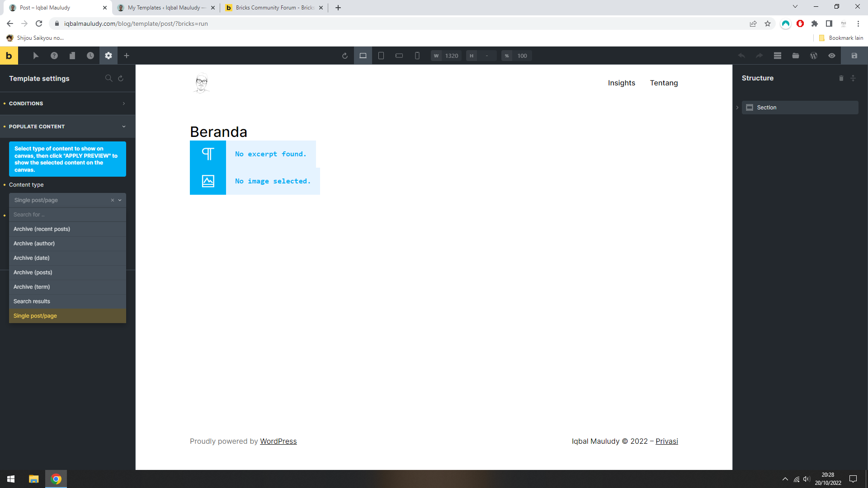Pick highlighted Single post/page option
The width and height of the screenshot is (868, 488).
pos(67,316)
